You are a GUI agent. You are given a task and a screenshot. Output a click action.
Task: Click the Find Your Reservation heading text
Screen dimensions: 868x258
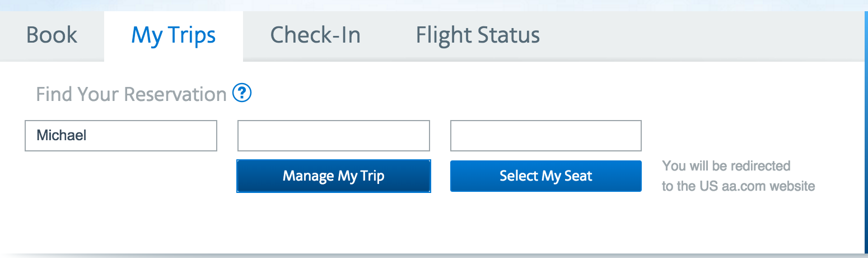tap(131, 94)
